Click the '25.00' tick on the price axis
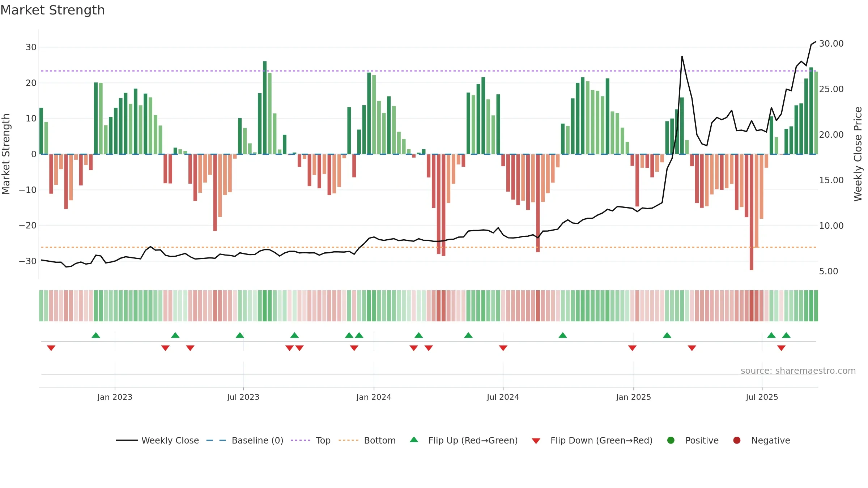868x488 pixels. point(831,89)
